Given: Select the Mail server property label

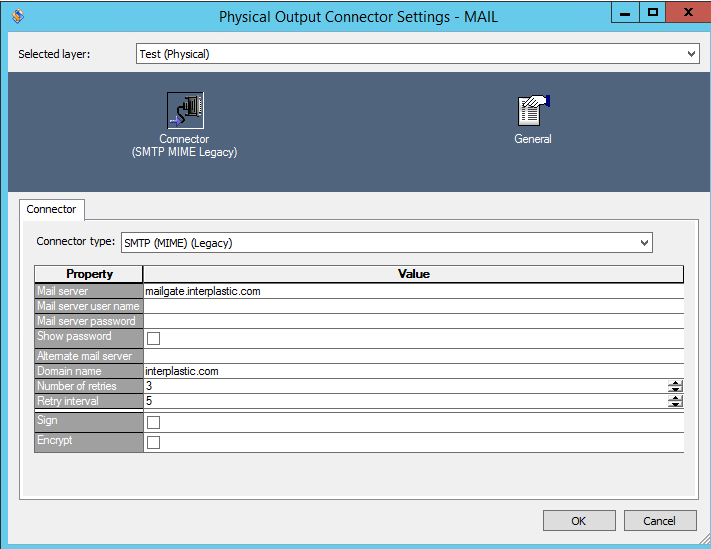Looking at the screenshot, I should click(x=89, y=291).
